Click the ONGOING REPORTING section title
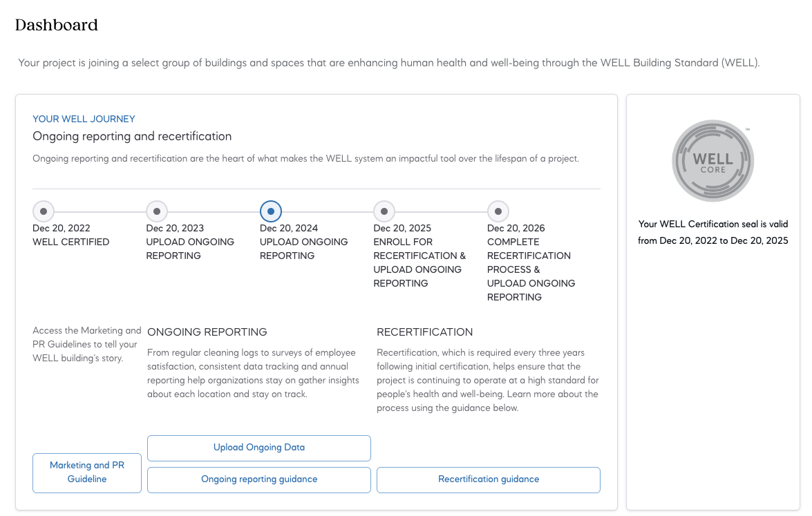Image resolution: width=812 pixels, height=516 pixels. click(x=207, y=332)
